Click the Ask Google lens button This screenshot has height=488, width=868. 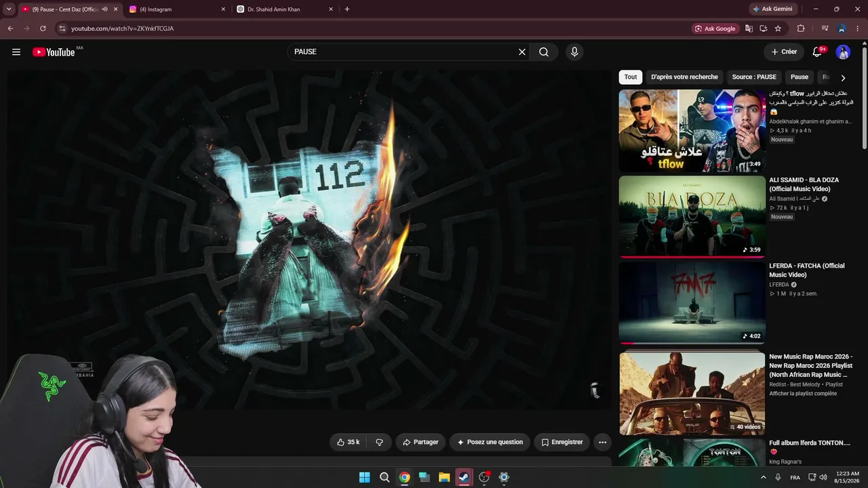click(715, 28)
